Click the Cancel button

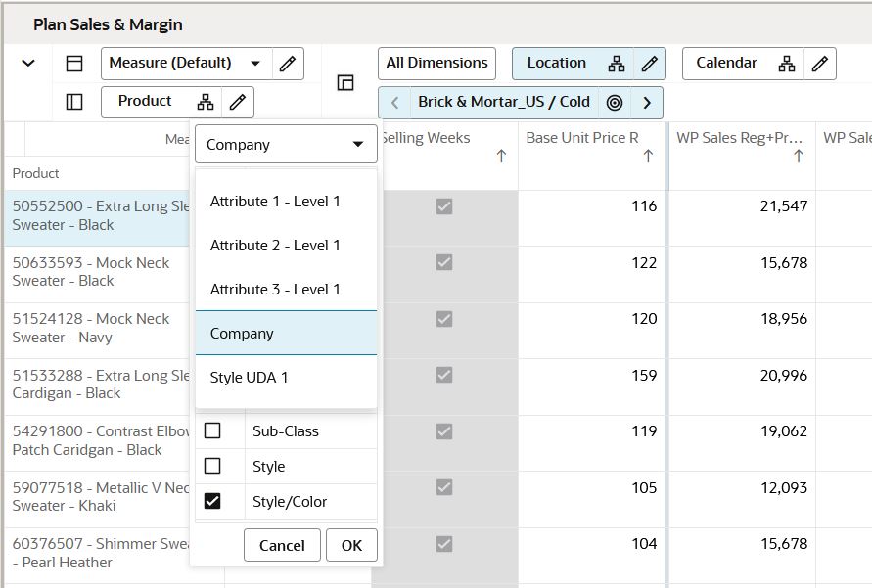pos(282,545)
